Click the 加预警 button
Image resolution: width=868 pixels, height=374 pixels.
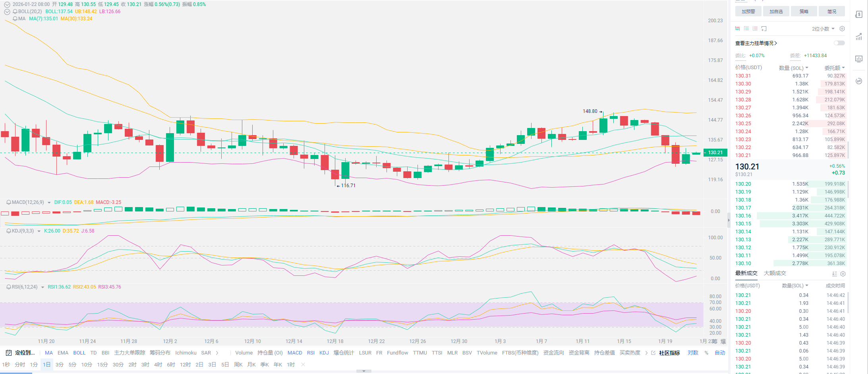(748, 12)
